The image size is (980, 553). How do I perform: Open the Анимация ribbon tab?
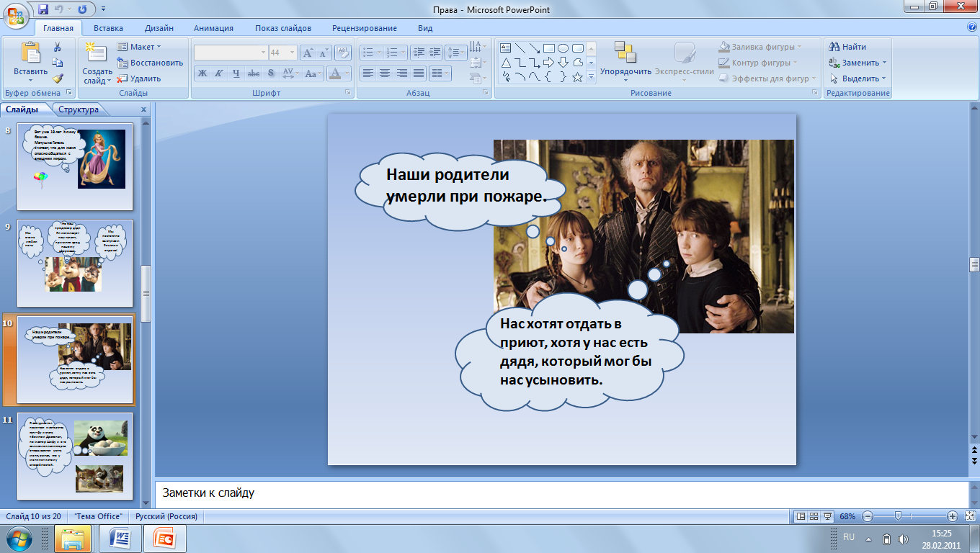click(x=213, y=28)
